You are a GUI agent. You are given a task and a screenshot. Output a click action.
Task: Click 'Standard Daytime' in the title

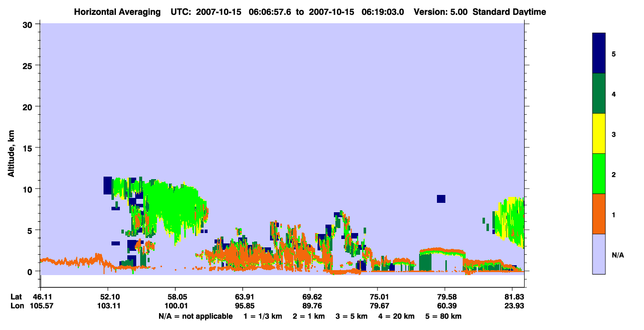pos(509,12)
